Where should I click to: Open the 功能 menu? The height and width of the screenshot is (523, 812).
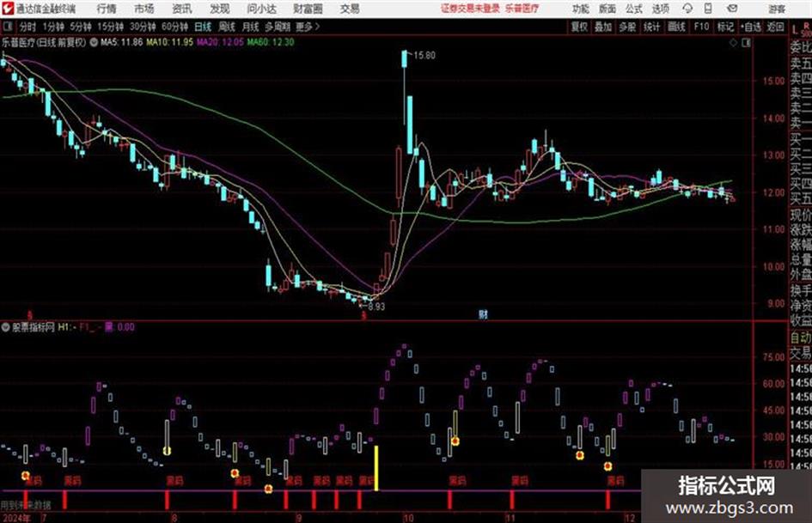coord(581,9)
